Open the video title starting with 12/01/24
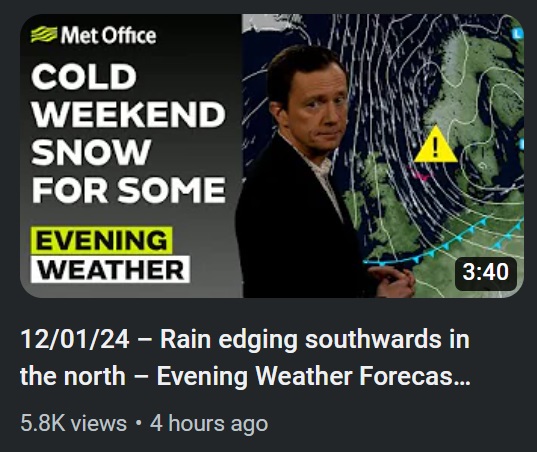 (245, 357)
